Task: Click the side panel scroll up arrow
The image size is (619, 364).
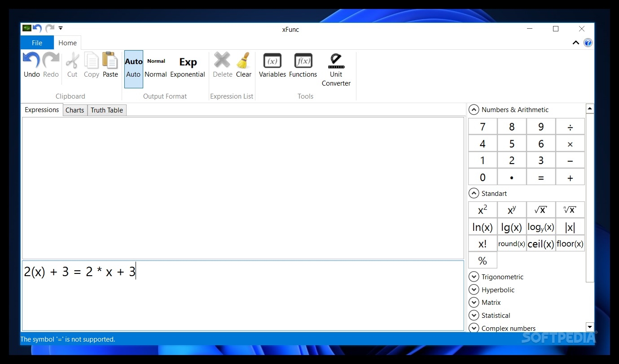Action: tap(590, 108)
